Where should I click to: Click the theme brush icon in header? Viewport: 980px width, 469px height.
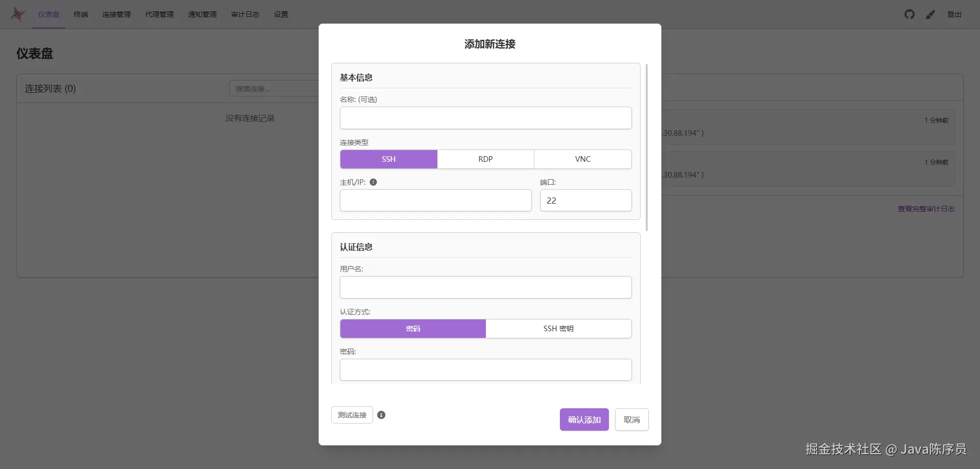tap(930, 14)
